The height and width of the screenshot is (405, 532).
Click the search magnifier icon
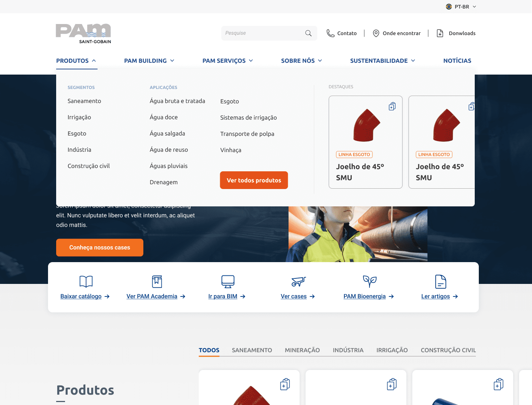[308, 33]
